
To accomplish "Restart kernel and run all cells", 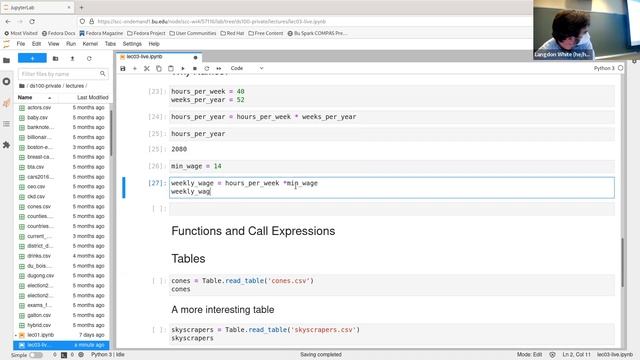I will click(x=219, y=69).
